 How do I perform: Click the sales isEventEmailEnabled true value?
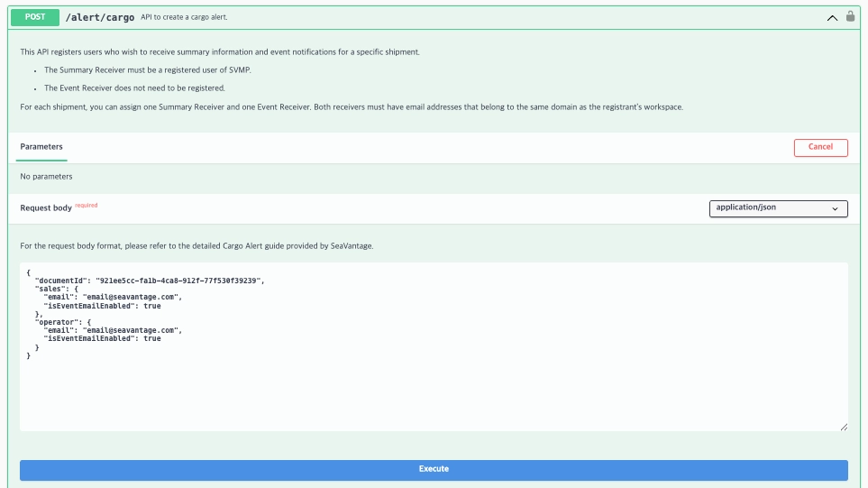[x=152, y=306]
